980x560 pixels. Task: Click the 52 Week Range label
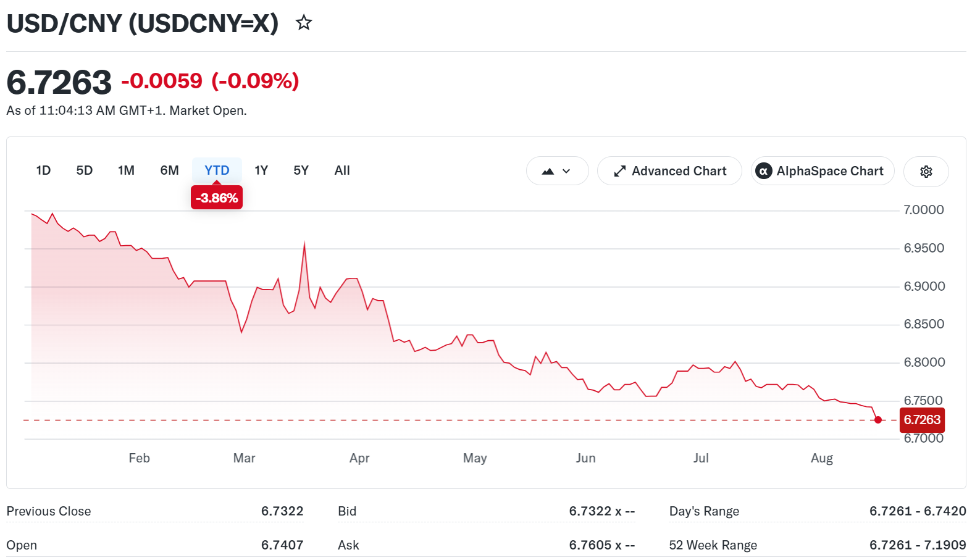pos(713,545)
